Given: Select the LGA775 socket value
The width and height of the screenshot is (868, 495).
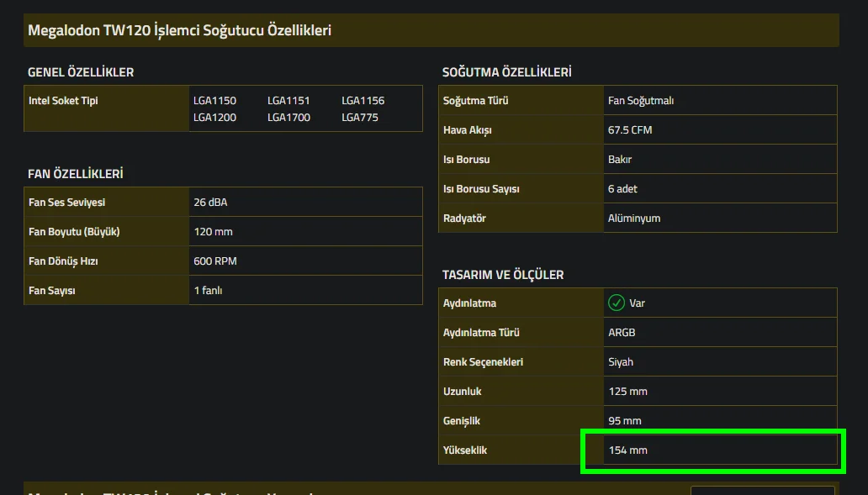Looking at the screenshot, I should coord(360,118).
